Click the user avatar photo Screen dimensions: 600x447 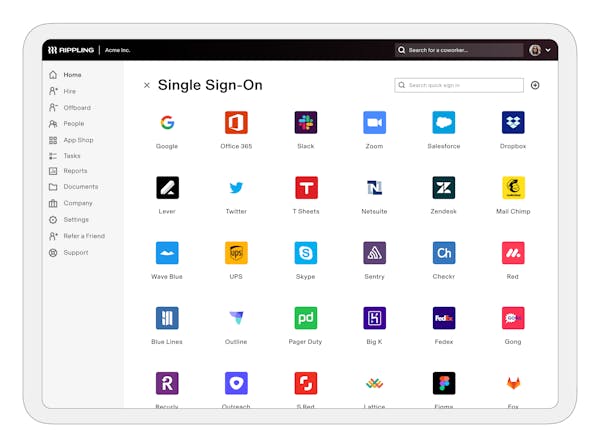(x=535, y=50)
